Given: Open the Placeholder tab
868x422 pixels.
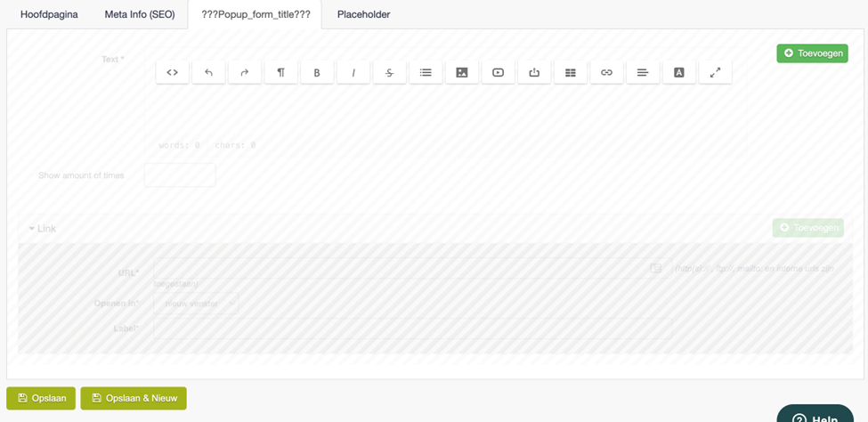Looking at the screenshot, I should (364, 14).
